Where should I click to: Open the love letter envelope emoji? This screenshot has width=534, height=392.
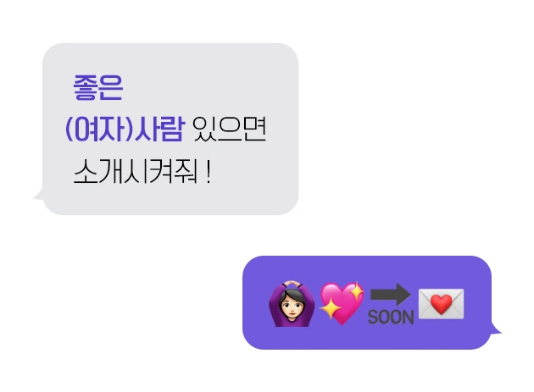click(441, 304)
